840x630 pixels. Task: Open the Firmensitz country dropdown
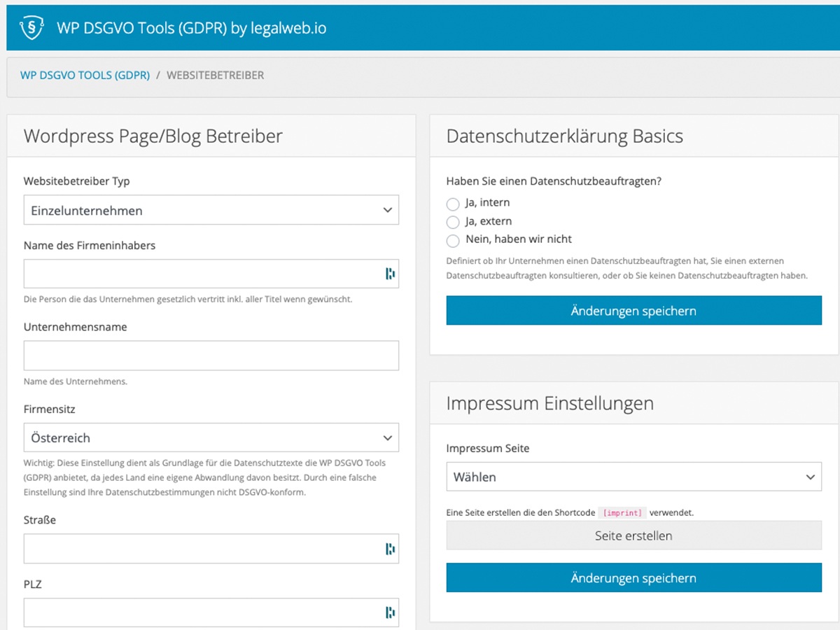(x=211, y=437)
